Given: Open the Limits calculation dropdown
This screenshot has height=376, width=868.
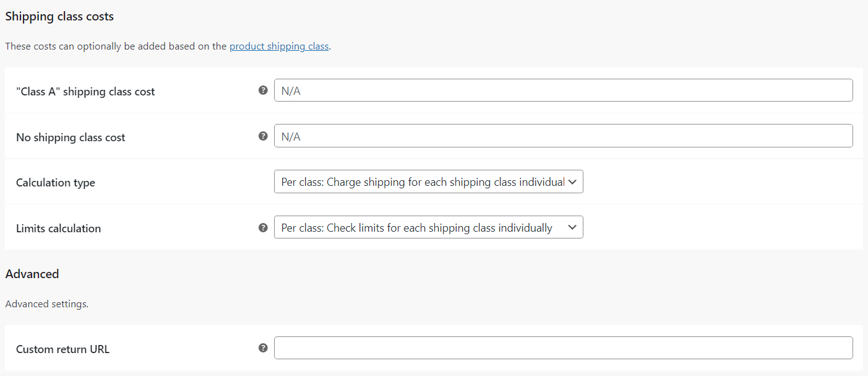Looking at the screenshot, I should (x=428, y=227).
